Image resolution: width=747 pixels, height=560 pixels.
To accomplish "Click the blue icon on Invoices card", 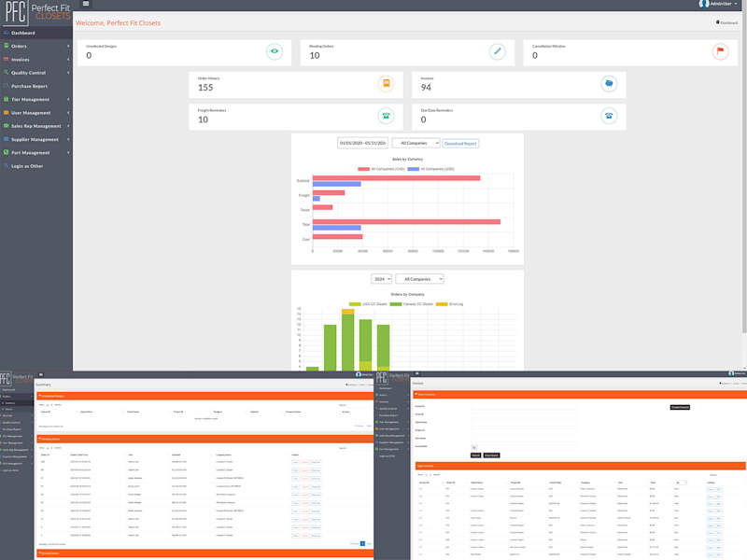I will [x=609, y=83].
